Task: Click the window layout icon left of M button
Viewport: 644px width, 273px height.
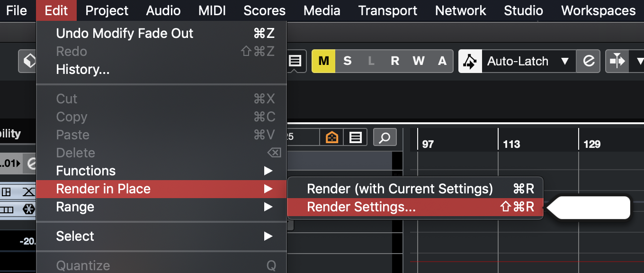Action: pos(295,61)
